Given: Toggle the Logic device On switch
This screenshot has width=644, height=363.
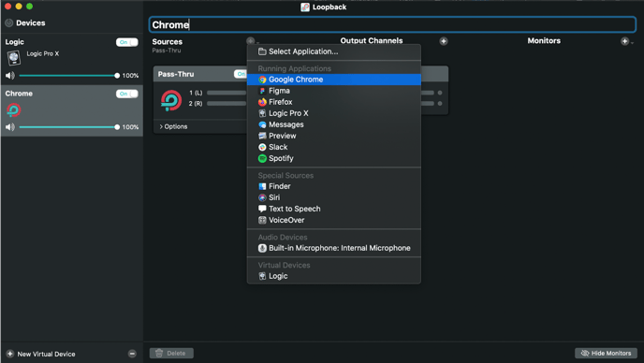Looking at the screenshot, I should pos(127,42).
